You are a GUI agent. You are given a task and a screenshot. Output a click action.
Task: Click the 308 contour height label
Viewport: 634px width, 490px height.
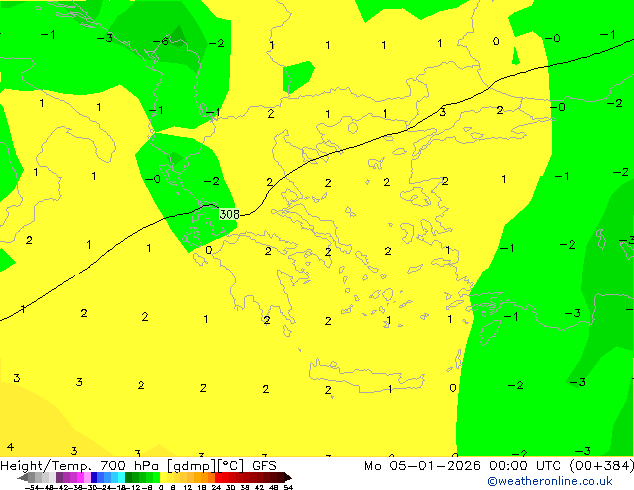(x=230, y=214)
